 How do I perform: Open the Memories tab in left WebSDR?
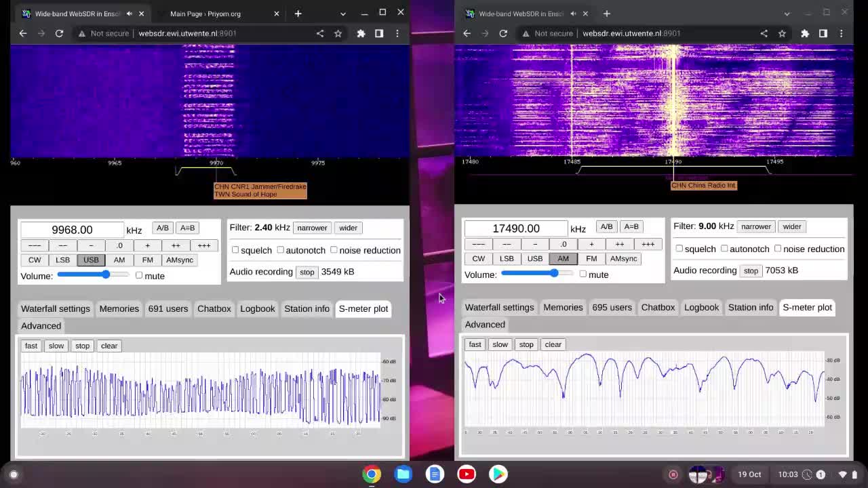[x=119, y=308]
